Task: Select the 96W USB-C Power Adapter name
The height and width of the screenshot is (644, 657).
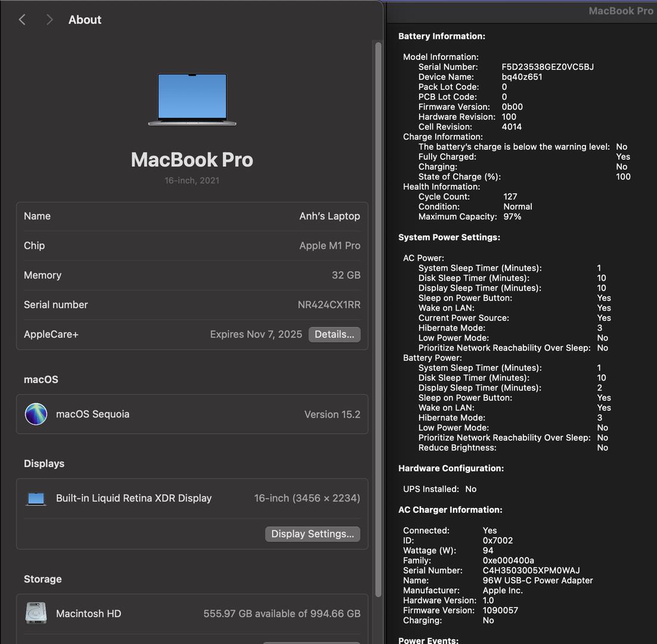Action: (x=537, y=580)
